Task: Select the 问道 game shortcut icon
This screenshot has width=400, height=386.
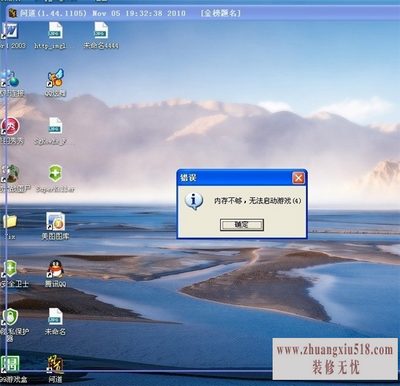Action: [55, 365]
